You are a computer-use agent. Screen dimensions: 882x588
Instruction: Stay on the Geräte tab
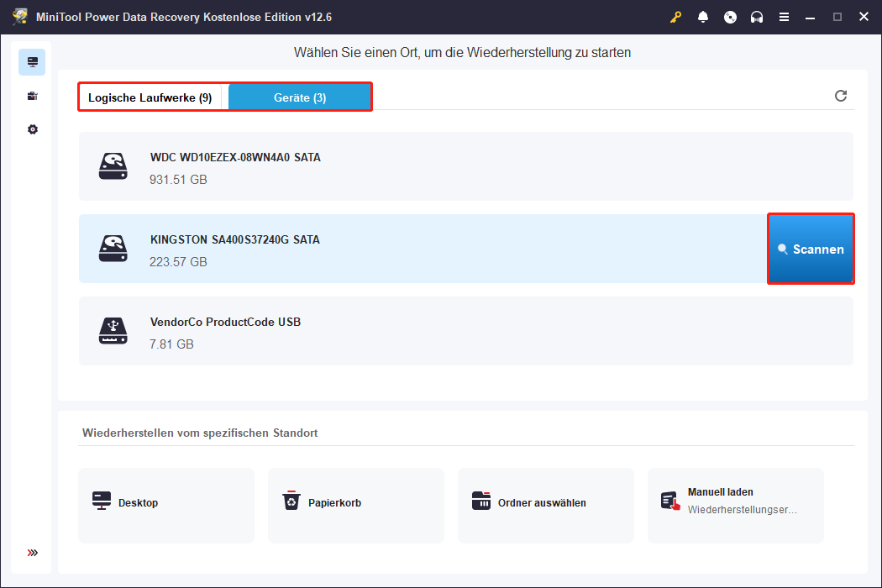(x=299, y=97)
